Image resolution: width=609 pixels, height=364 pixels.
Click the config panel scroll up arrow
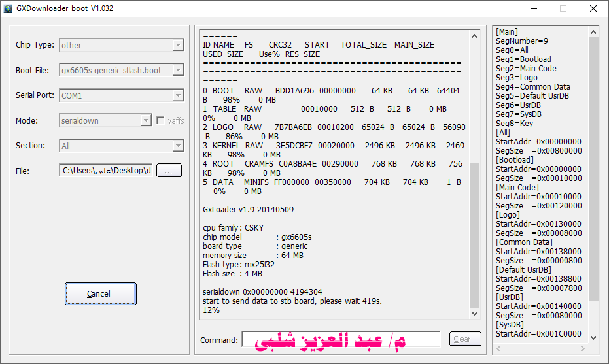(x=593, y=32)
